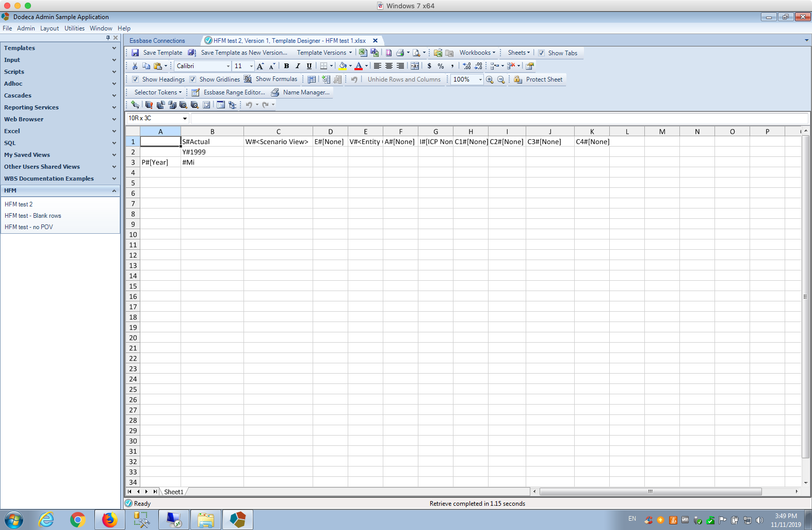Screen dimensions: 812x530
Task: Click the increase decimal icon
Action: pyautogui.click(x=467, y=66)
